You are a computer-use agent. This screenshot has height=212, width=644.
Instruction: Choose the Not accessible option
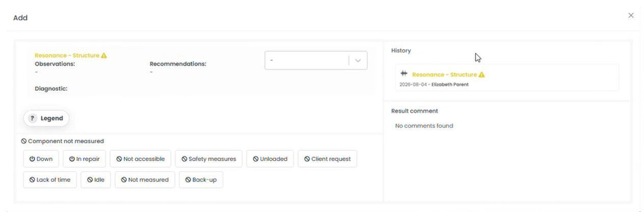pyautogui.click(x=141, y=159)
